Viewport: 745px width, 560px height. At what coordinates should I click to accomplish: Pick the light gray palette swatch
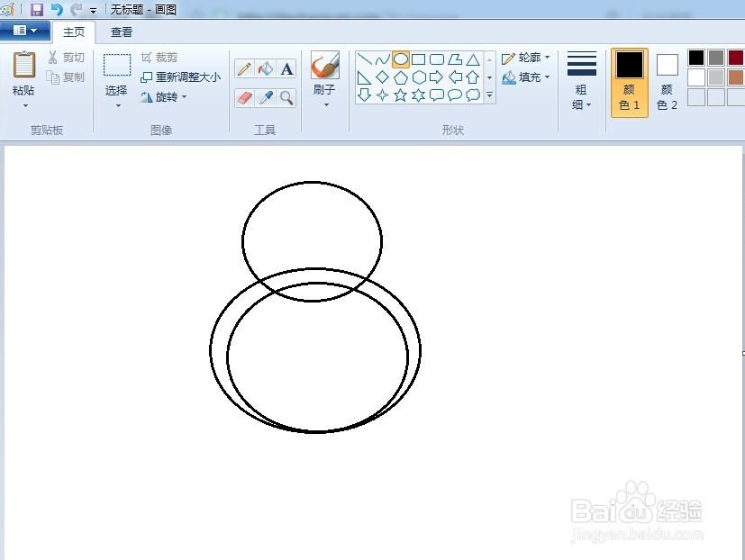click(715, 77)
